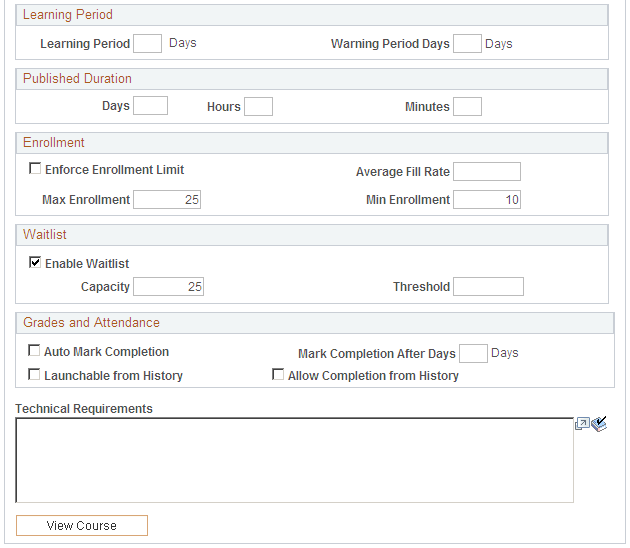Click Warning Period Days input box

pyautogui.click(x=467, y=43)
